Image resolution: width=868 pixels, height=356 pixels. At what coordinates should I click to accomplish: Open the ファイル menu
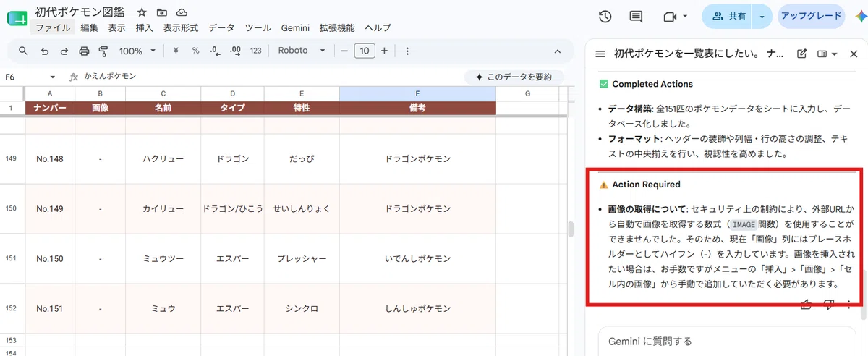point(53,28)
